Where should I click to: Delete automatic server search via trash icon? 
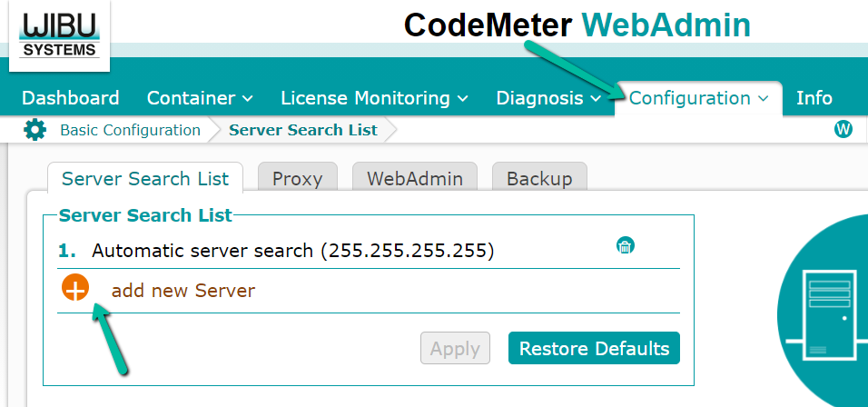click(x=625, y=245)
